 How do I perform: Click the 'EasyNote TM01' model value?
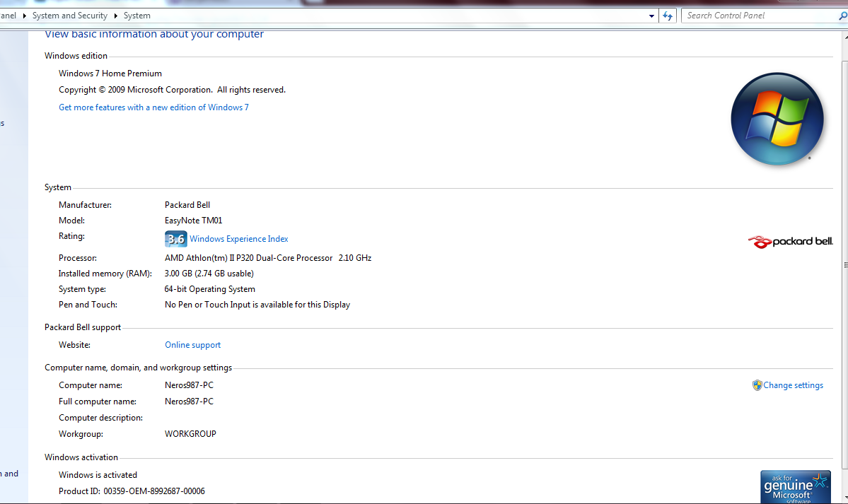coord(194,221)
